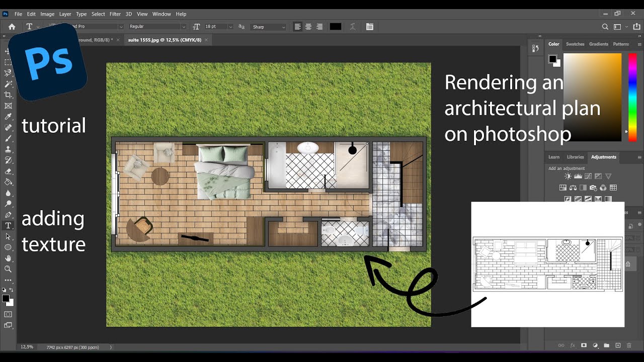Screen dimensions: 644x362
Task: Add a Brightness/Contrast adjustment
Action: point(568,176)
